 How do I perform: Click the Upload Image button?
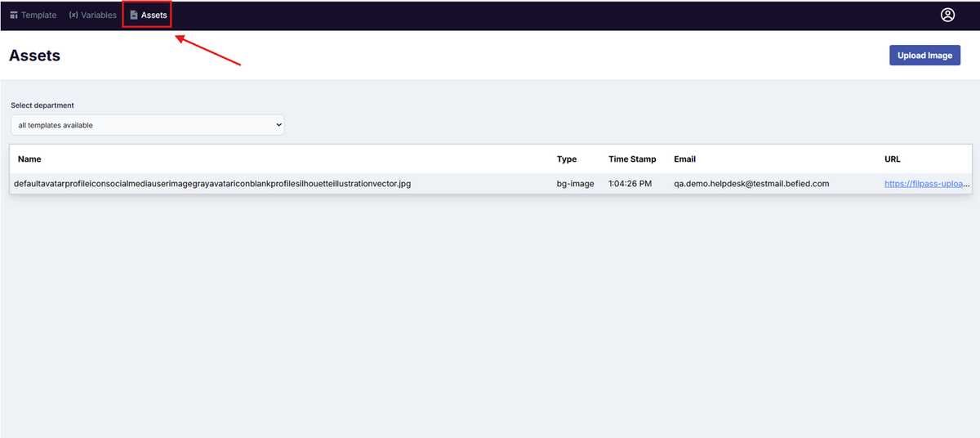coord(924,56)
